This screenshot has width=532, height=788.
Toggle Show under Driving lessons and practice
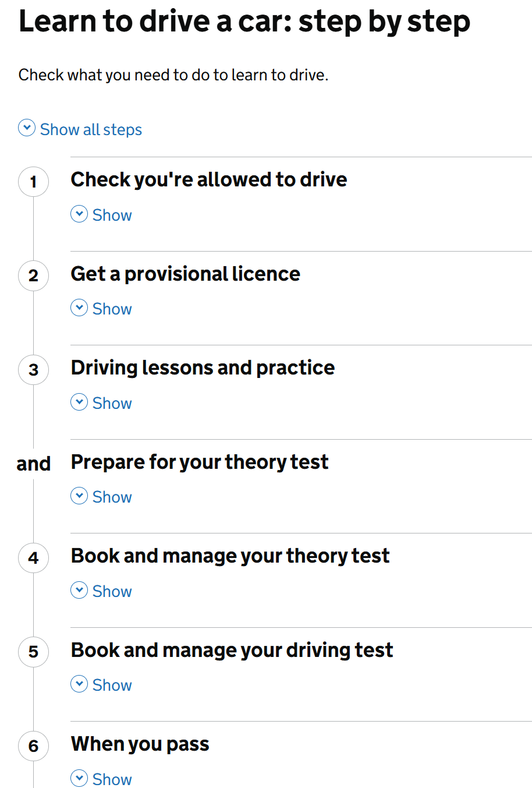[112, 403]
